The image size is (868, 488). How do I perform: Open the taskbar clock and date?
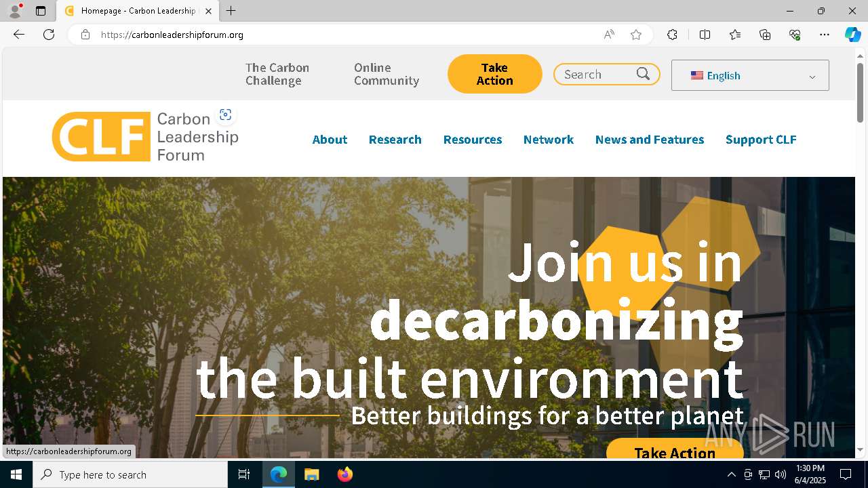point(810,474)
